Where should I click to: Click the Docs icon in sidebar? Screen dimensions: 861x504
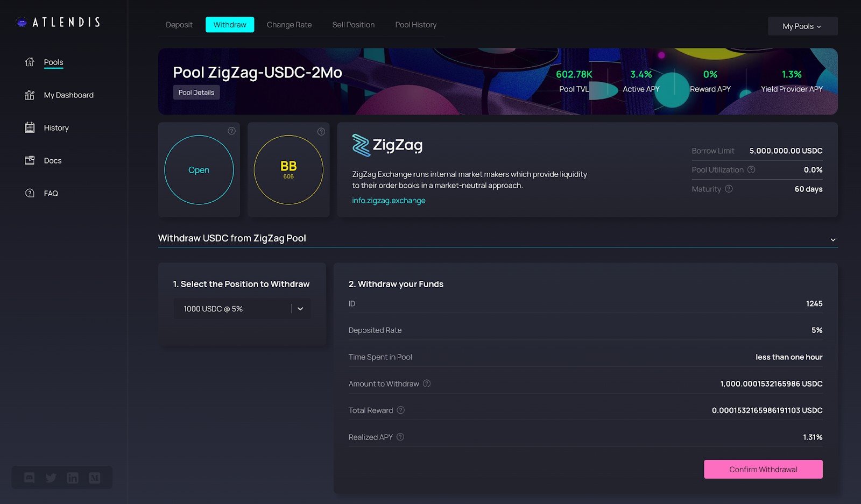click(30, 160)
